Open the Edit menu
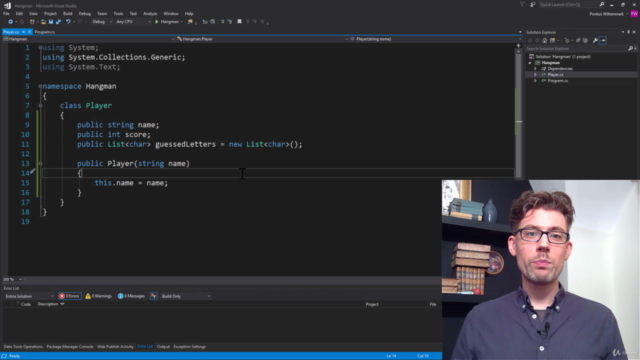 click(x=19, y=13)
